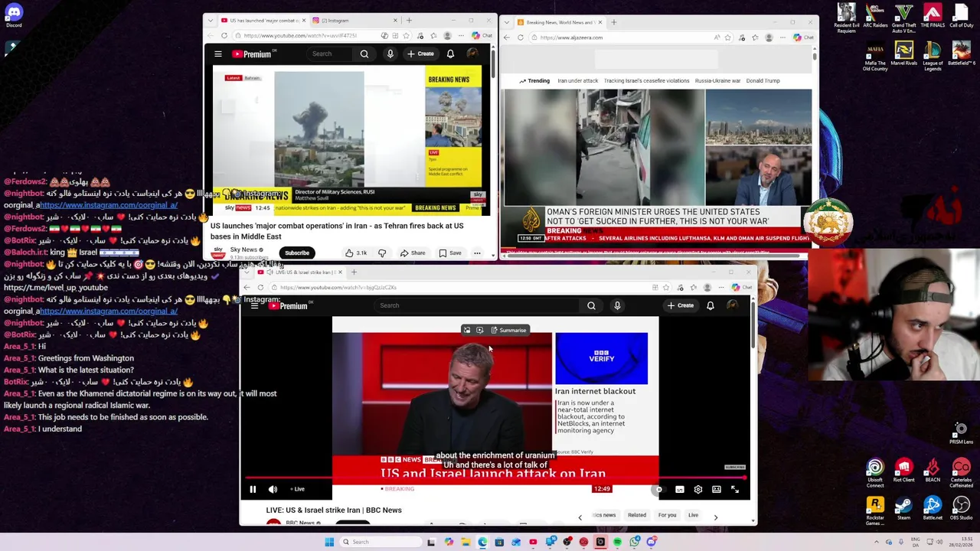
Task: Open the League of Legends desktop shortcut
Action: click(933, 56)
